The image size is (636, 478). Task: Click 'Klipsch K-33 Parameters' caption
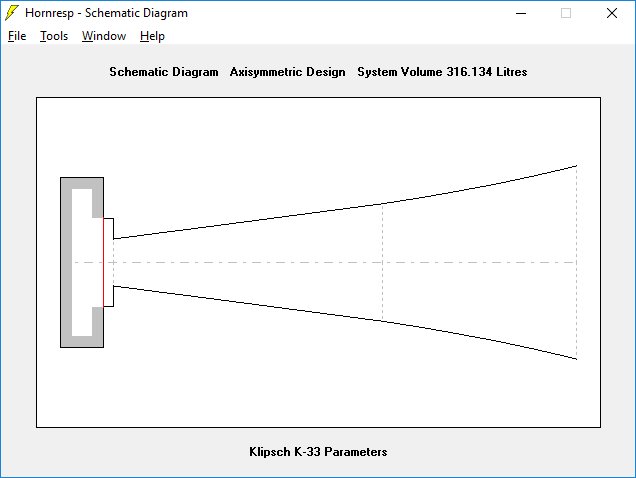pos(318,452)
